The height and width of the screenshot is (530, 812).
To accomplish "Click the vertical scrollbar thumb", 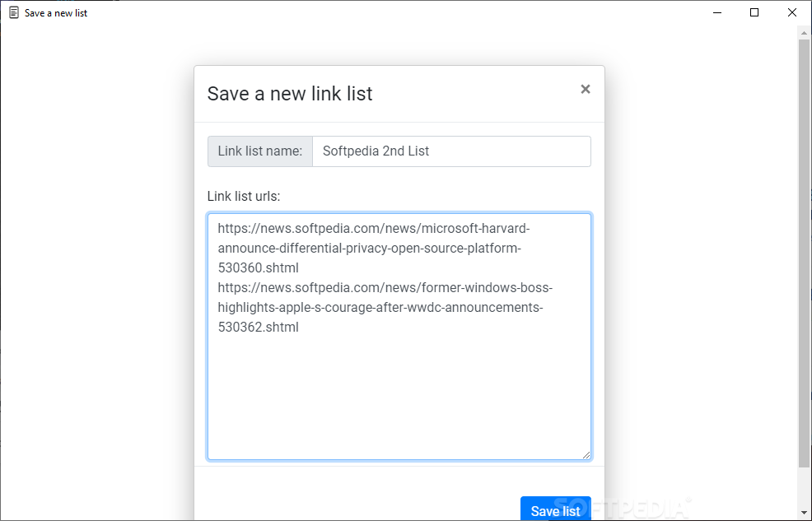I will pos(805,253).
